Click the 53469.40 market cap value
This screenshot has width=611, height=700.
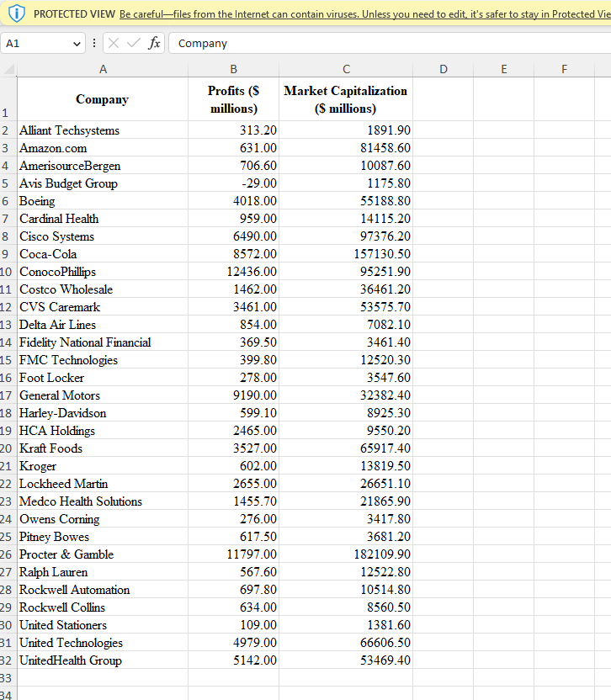pos(346,660)
